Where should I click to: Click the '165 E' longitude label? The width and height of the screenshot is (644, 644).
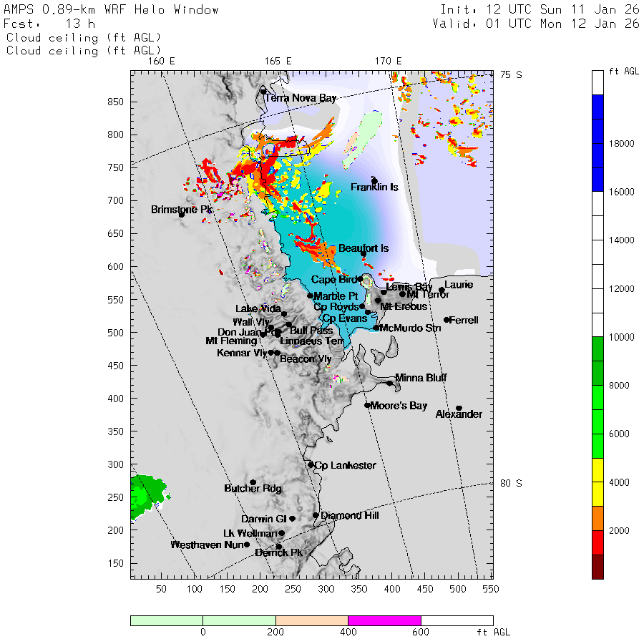278,62
